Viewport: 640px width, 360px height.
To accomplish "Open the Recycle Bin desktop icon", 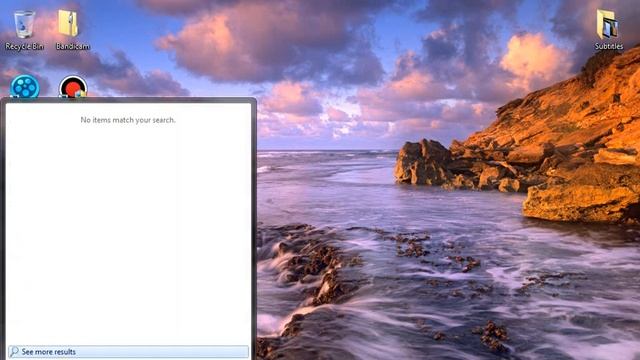I will 24,30.
